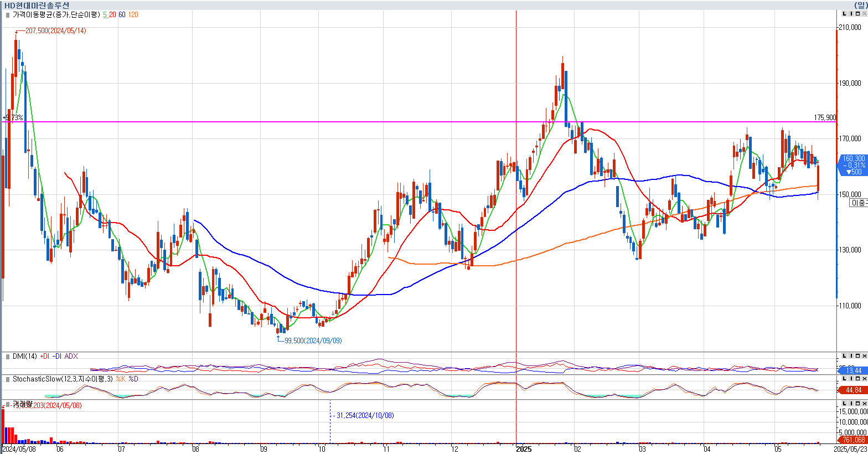Click the DMI value tag 13.44

pyautogui.click(x=853, y=370)
